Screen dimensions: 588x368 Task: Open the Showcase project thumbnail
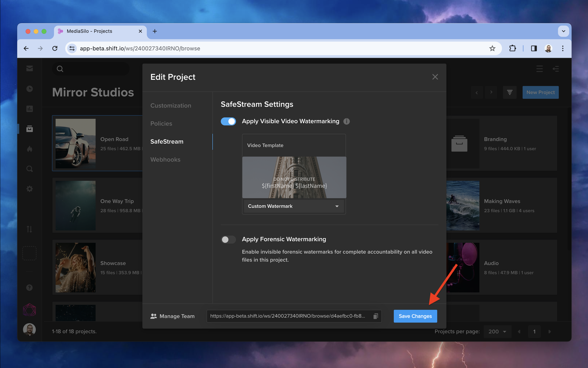click(75, 267)
